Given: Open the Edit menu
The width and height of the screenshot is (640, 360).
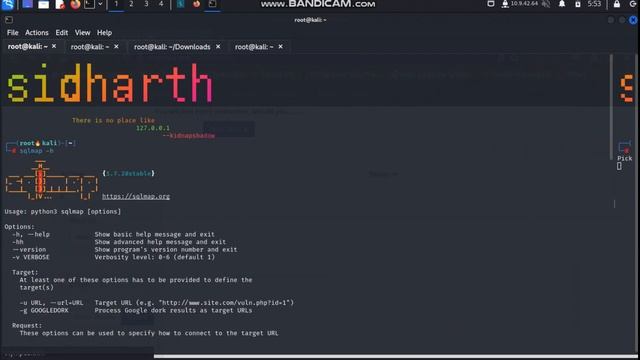Looking at the screenshot, I should point(62,33).
